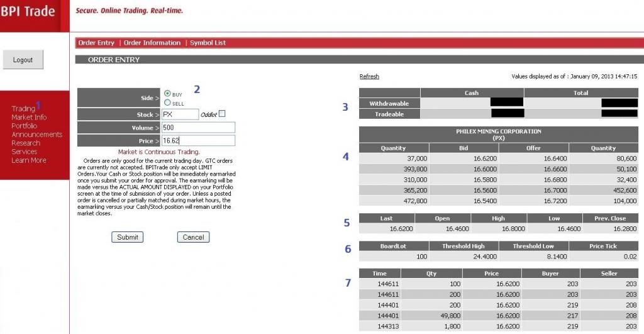Click bid quantity 472,800

[x=415, y=201]
